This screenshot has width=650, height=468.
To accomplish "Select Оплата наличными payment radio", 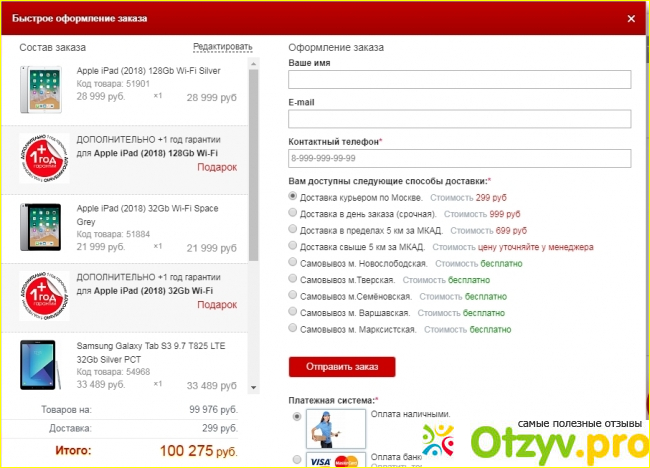I will coord(294,414).
